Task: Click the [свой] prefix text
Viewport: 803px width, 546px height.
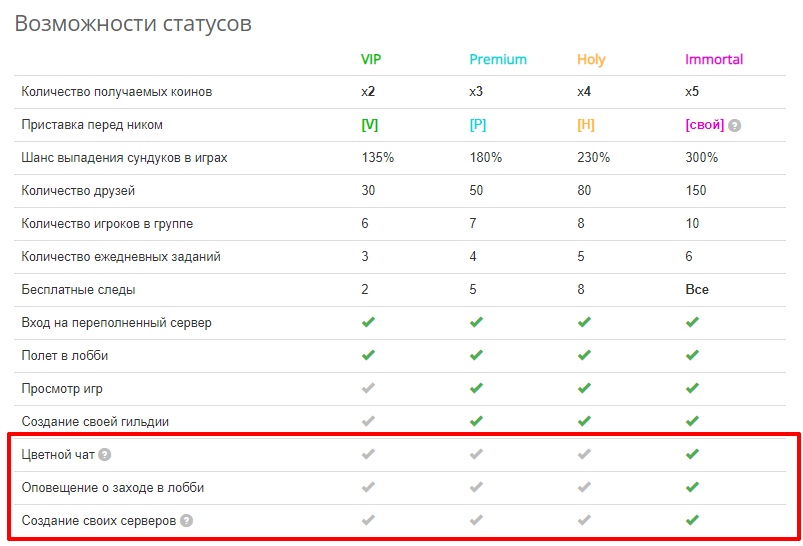Action: coord(704,125)
